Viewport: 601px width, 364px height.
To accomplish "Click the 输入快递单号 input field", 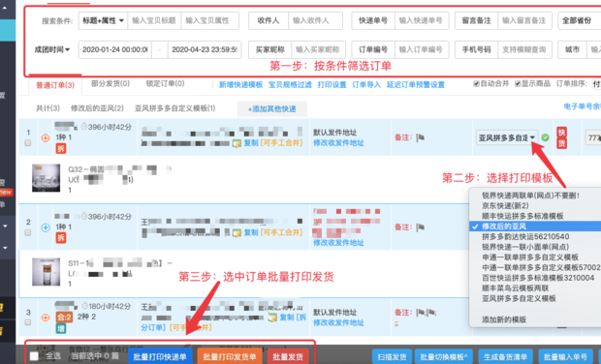I will [x=422, y=20].
